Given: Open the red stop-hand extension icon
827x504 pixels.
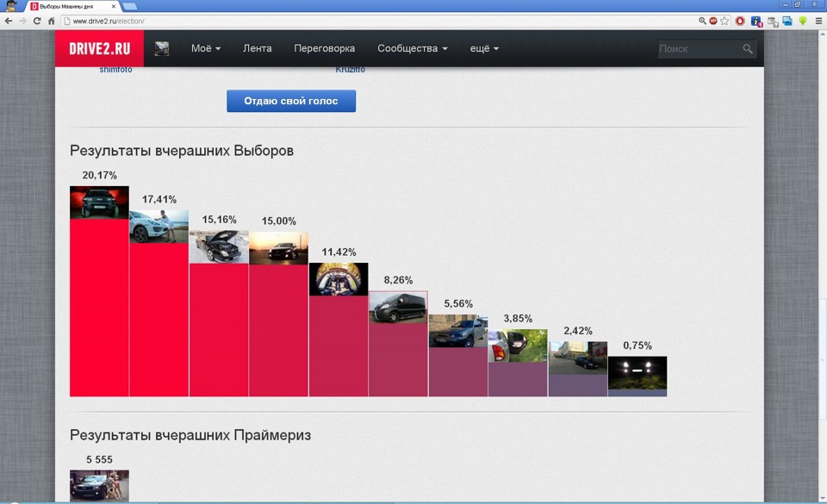Looking at the screenshot, I should pyautogui.click(x=740, y=21).
